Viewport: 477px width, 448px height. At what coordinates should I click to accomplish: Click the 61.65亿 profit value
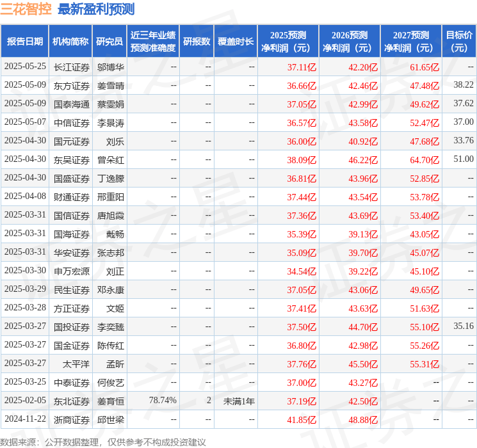[424, 67]
